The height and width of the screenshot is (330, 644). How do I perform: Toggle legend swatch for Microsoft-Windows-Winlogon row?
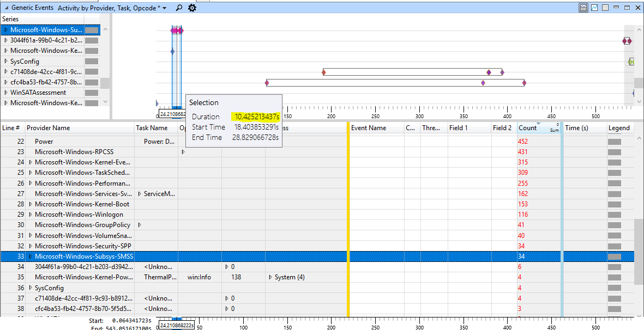pyautogui.click(x=615, y=215)
